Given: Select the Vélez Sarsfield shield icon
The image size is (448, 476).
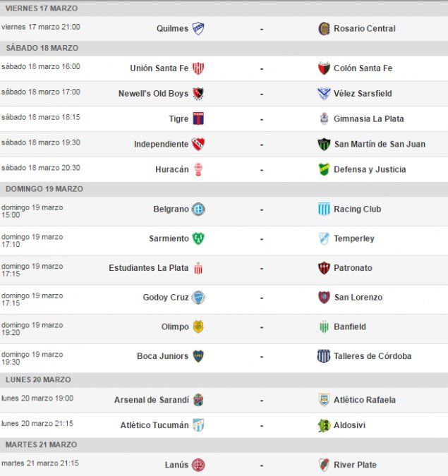Looking at the screenshot, I should click(x=324, y=94).
